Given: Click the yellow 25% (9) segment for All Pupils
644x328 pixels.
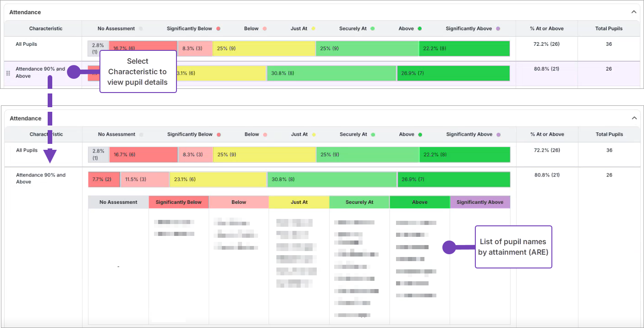Looking at the screenshot, I should point(264,154).
